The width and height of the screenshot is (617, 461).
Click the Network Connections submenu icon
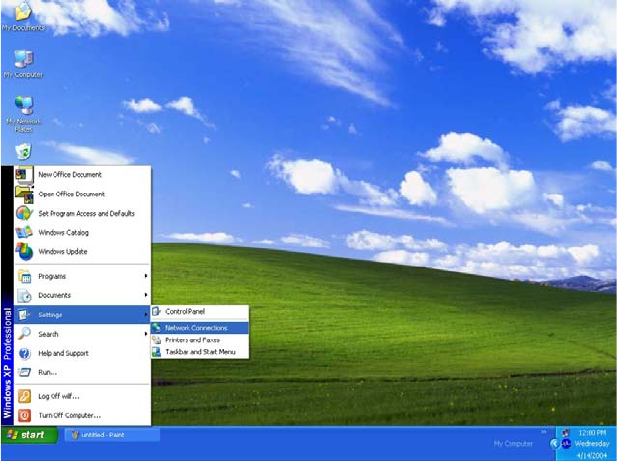(x=157, y=328)
